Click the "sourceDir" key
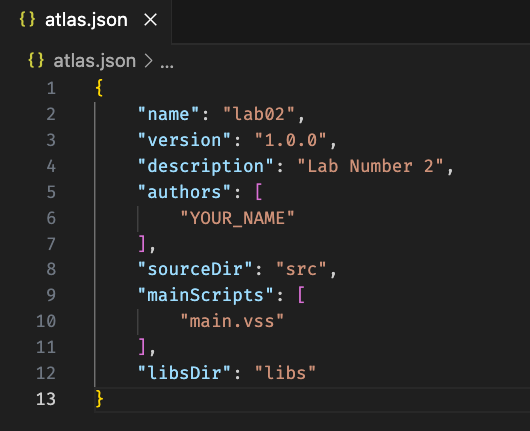Screen dimensions: 530x431 pos(195,269)
